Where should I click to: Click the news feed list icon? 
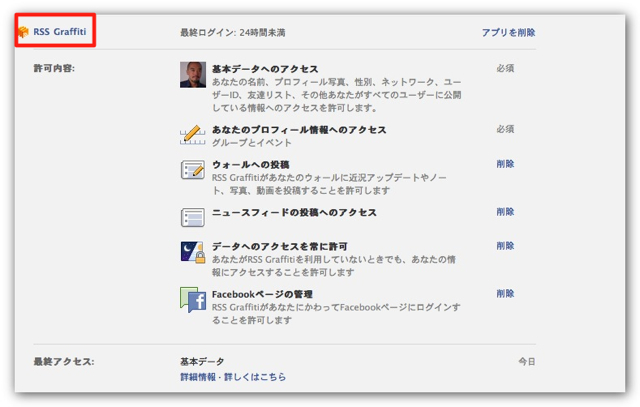[x=192, y=216]
